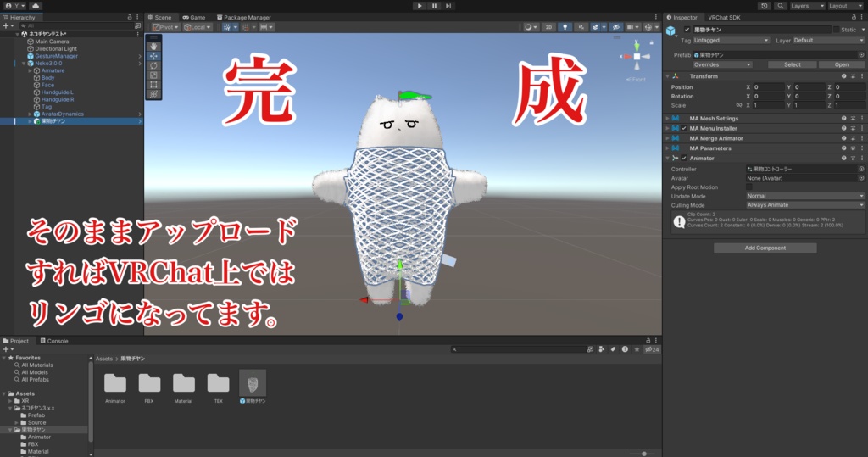Open Animator component more-options menu

coord(862,159)
